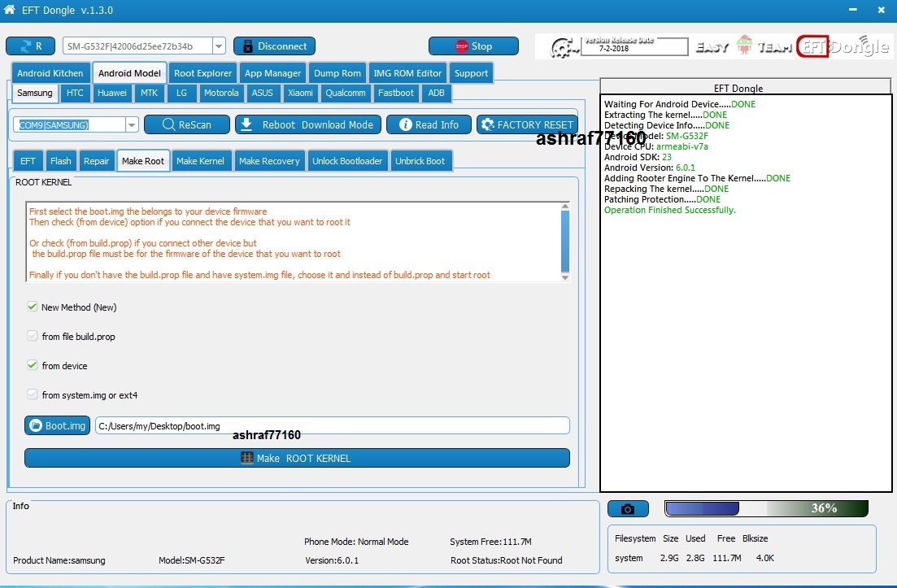
Task: Click Reboot Download Mode button
Action: point(307,124)
